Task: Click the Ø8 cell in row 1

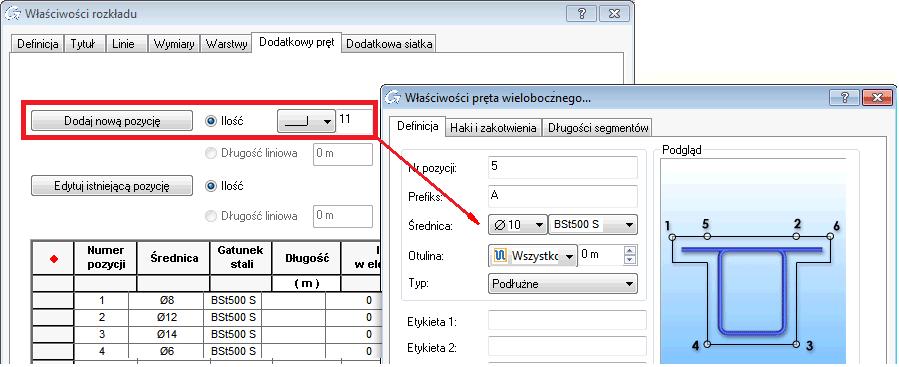Action: pyautogui.click(x=166, y=300)
